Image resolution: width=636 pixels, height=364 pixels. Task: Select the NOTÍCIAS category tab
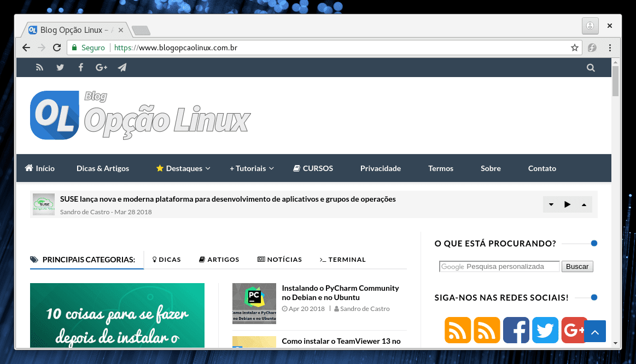279,260
